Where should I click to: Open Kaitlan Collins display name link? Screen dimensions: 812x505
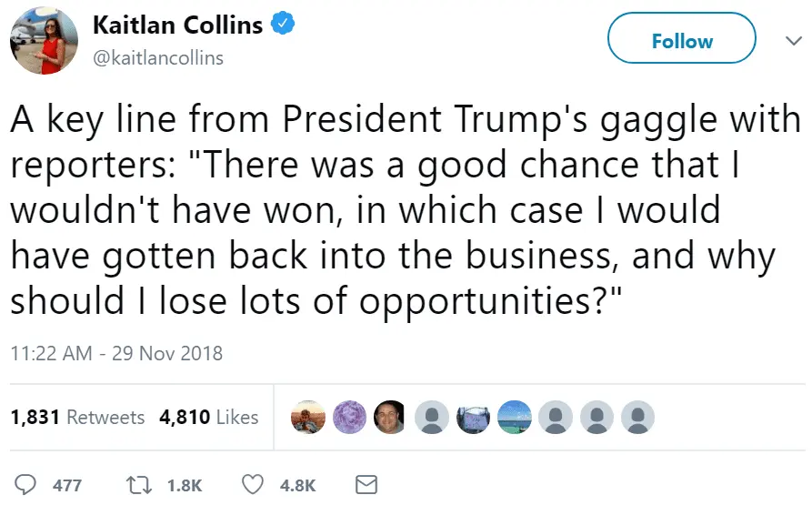(177, 25)
